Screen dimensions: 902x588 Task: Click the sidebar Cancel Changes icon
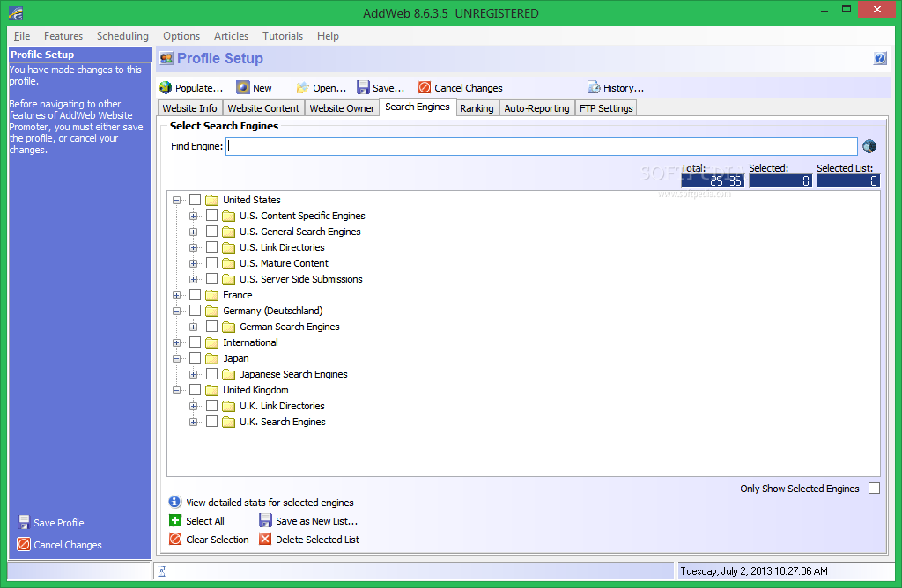(24, 544)
